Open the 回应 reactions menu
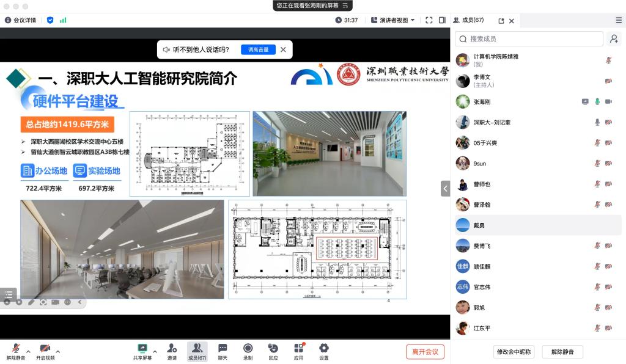626x364 pixels. click(x=273, y=351)
